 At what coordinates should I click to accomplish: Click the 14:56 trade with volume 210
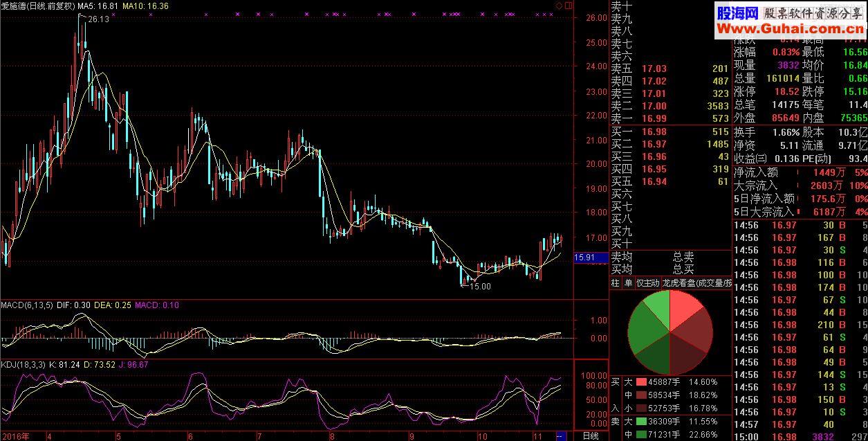coord(800,325)
